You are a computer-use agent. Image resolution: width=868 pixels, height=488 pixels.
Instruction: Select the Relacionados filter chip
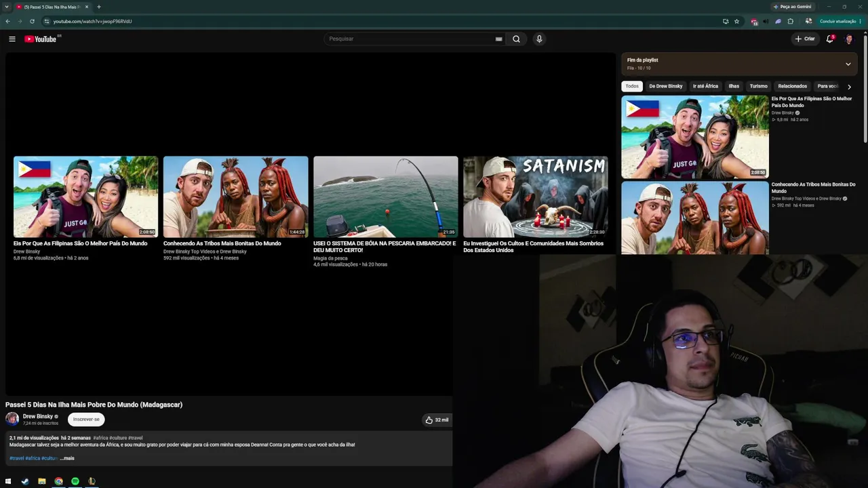coord(793,86)
